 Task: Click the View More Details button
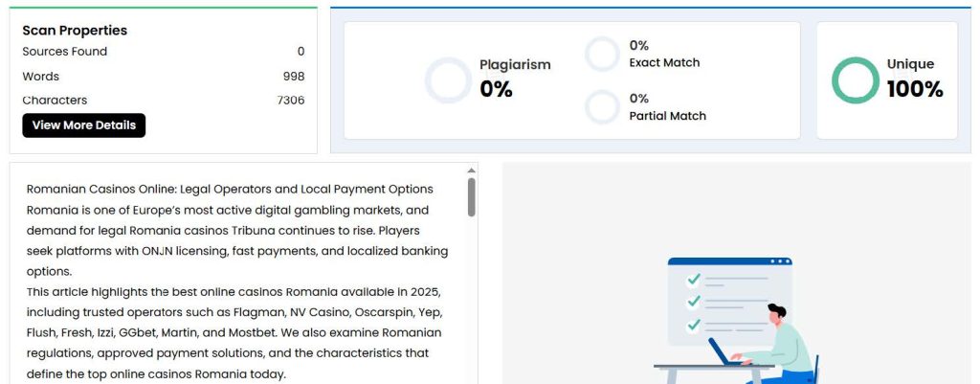point(84,125)
